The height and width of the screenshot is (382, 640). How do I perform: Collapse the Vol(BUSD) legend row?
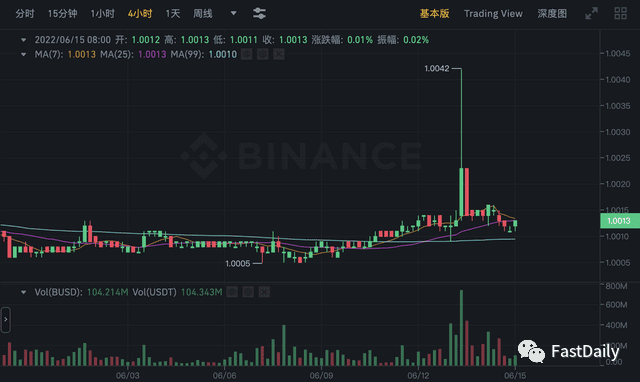(24, 292)
